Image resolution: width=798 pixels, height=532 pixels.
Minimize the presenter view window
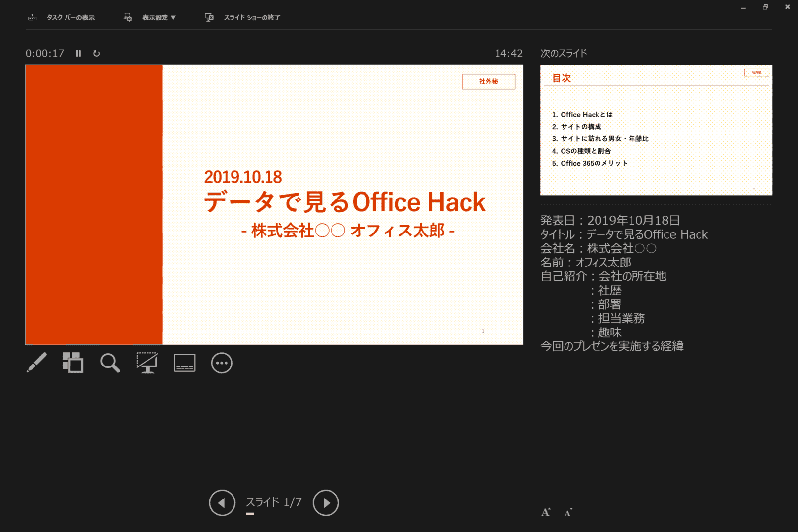point(743,7)
